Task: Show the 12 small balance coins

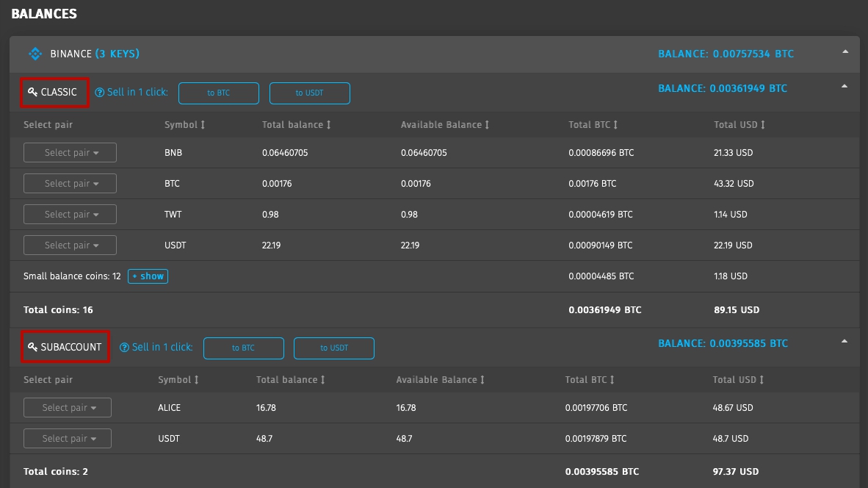Action: pyautogui.click(x=148, y=276)
